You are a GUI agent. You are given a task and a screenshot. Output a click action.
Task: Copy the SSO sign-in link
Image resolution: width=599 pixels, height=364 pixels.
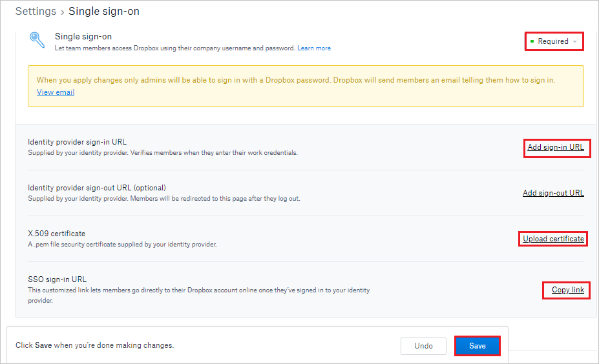click(568, 290)
